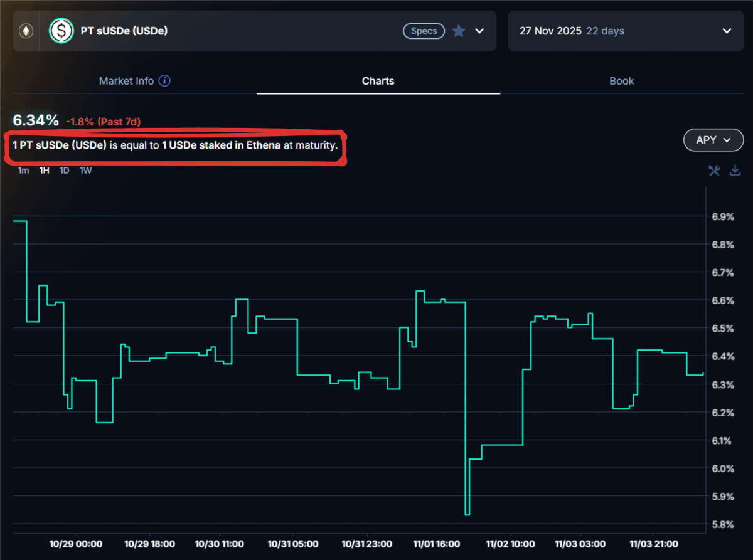Click the Ethereum network icon

click(x=26, y=31)
